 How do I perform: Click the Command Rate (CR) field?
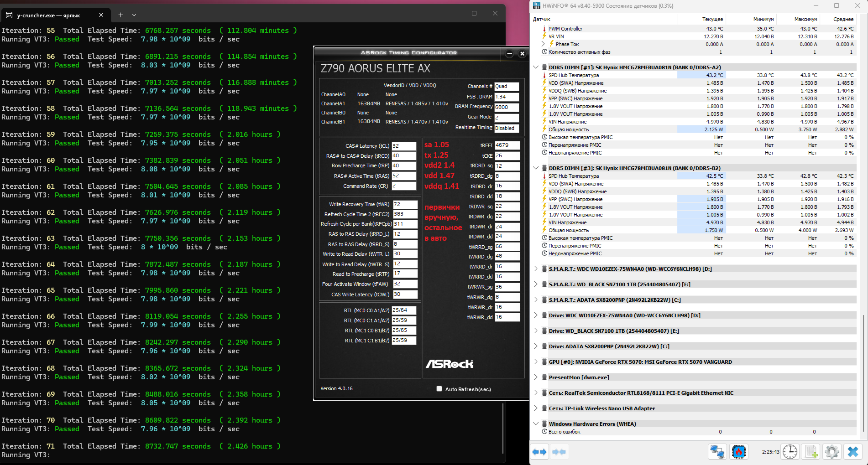click(404, 186)
